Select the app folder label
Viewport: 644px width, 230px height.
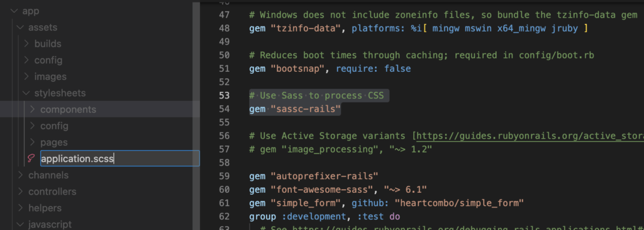coord(31,11)
